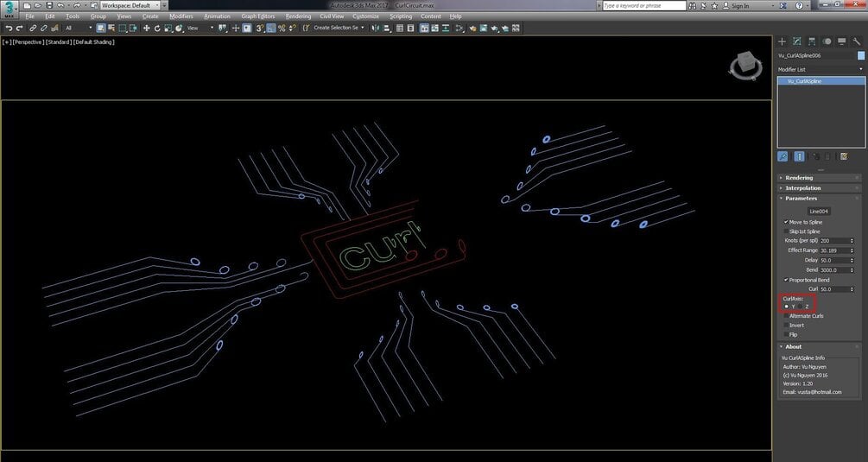This screenshot has width=868, height=462.
Task: Select the Z CurlAxis radio button
Action: tap(801, 307)
